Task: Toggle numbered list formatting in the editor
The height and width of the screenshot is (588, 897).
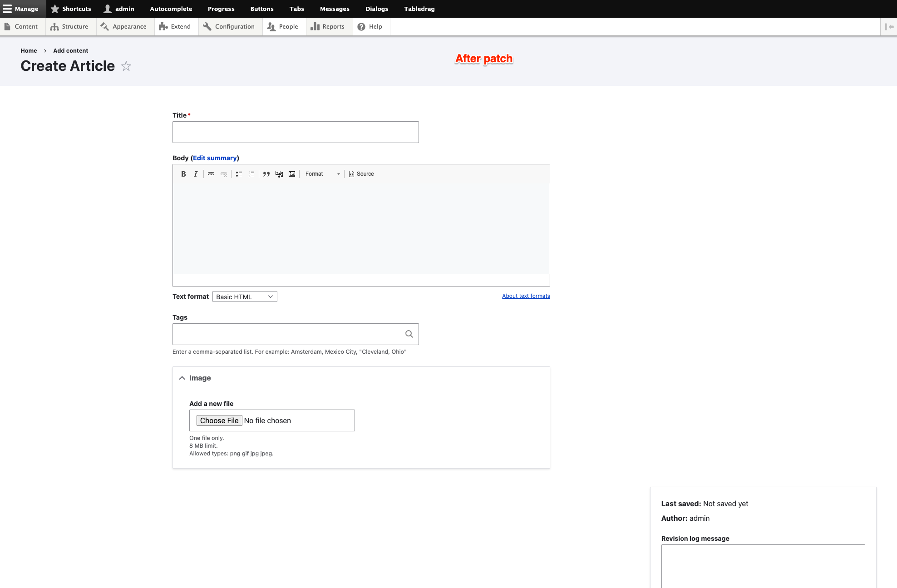Action: [x=251, y=174]
